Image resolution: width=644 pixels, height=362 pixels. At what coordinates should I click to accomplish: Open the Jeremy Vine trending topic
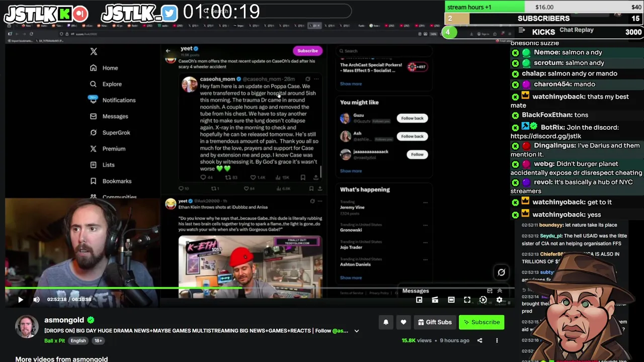tap(352, 207)
